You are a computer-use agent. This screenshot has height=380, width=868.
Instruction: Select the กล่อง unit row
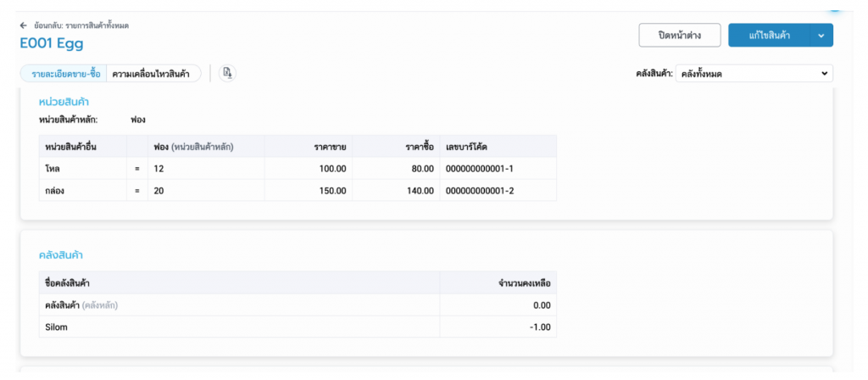(55, 191)
